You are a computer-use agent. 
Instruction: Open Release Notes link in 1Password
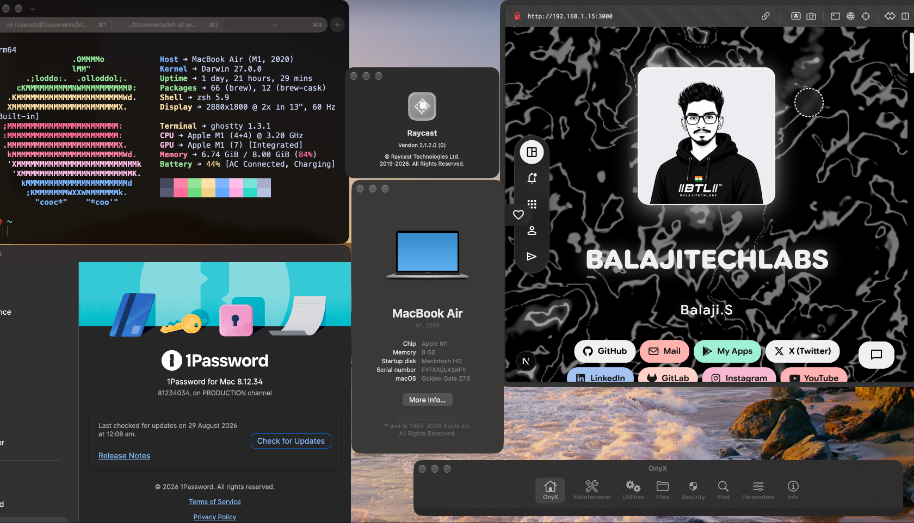124,455
